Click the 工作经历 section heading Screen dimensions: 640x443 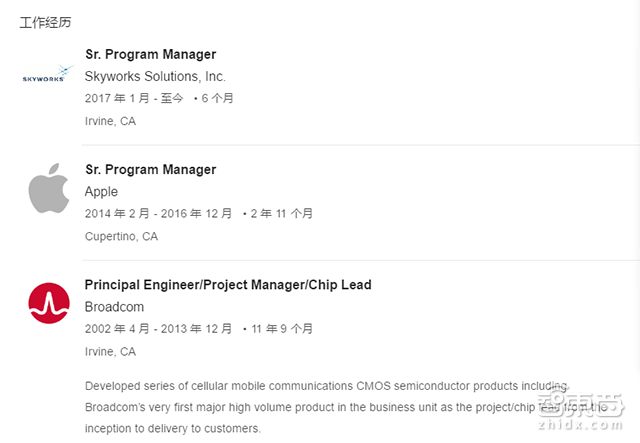point(45,22)
